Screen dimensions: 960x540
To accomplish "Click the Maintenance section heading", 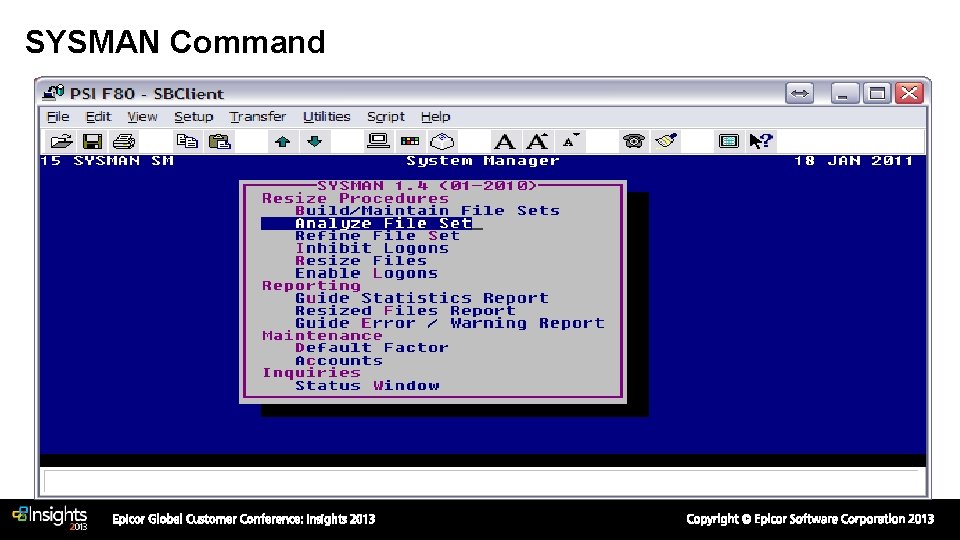I will [322, 336].
